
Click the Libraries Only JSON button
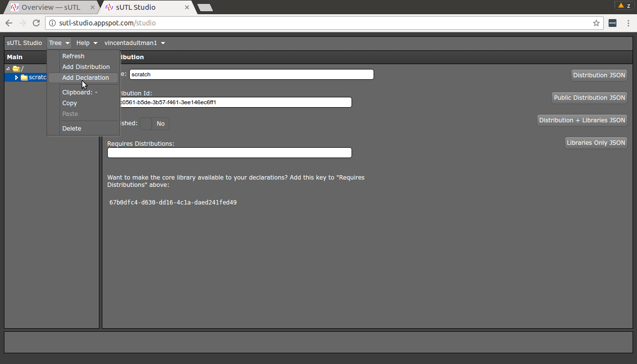[596, 143]
